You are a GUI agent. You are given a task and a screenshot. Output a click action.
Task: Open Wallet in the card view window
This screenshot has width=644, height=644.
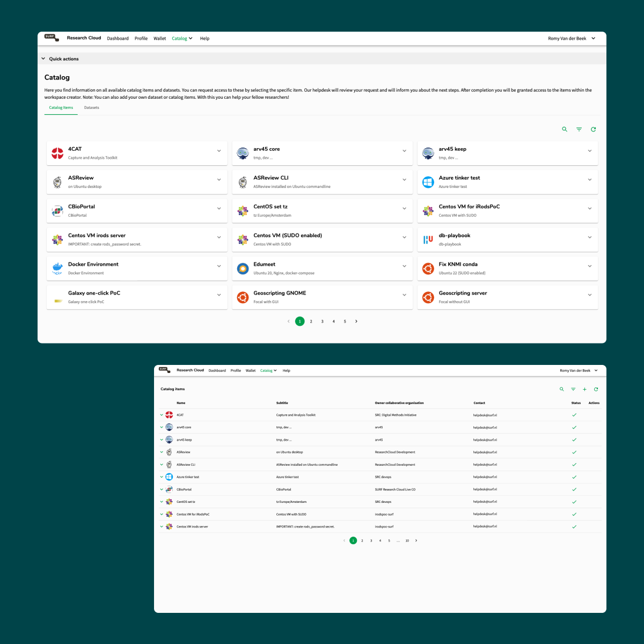[160, 39]
